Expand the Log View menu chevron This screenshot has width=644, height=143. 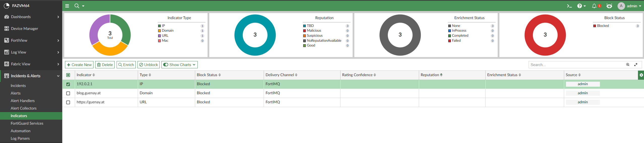[x=58, y=52]
